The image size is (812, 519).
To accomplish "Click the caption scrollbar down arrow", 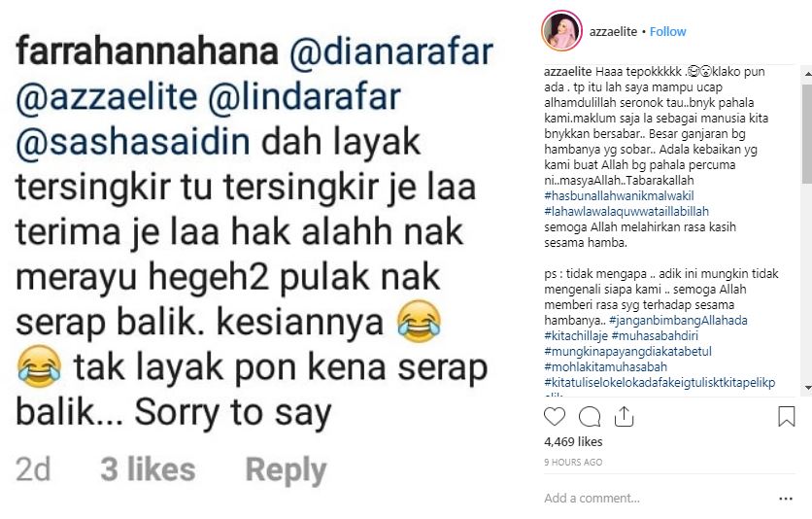I will [807, 388].
